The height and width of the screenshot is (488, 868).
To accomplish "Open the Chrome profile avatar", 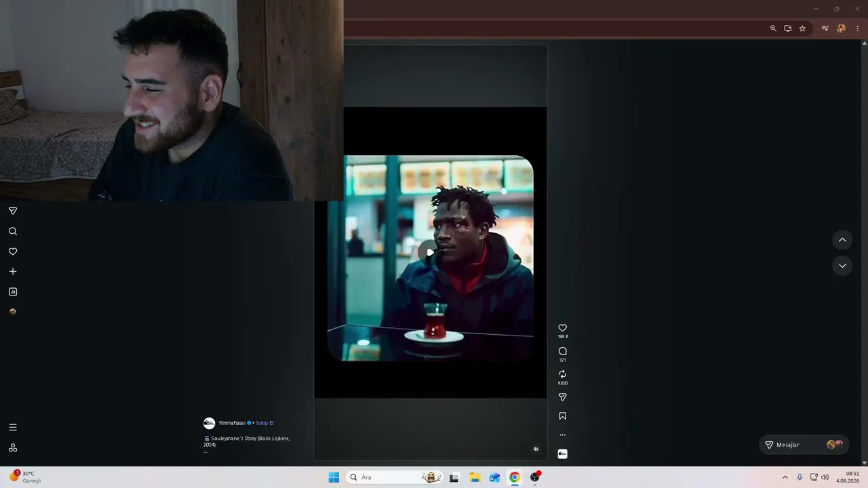I will pos(842,28).
